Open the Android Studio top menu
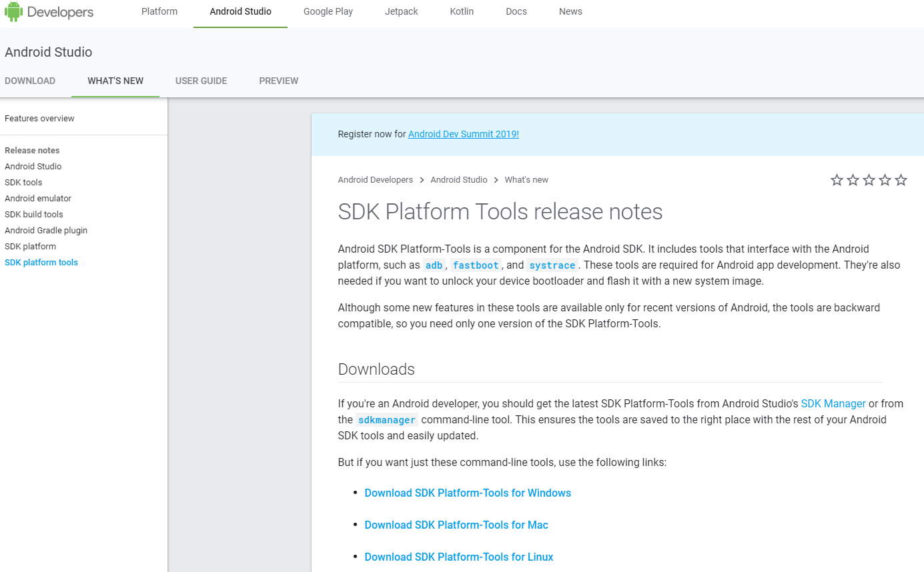This screenshot has height=572, width=924. [x=240, y=11]
